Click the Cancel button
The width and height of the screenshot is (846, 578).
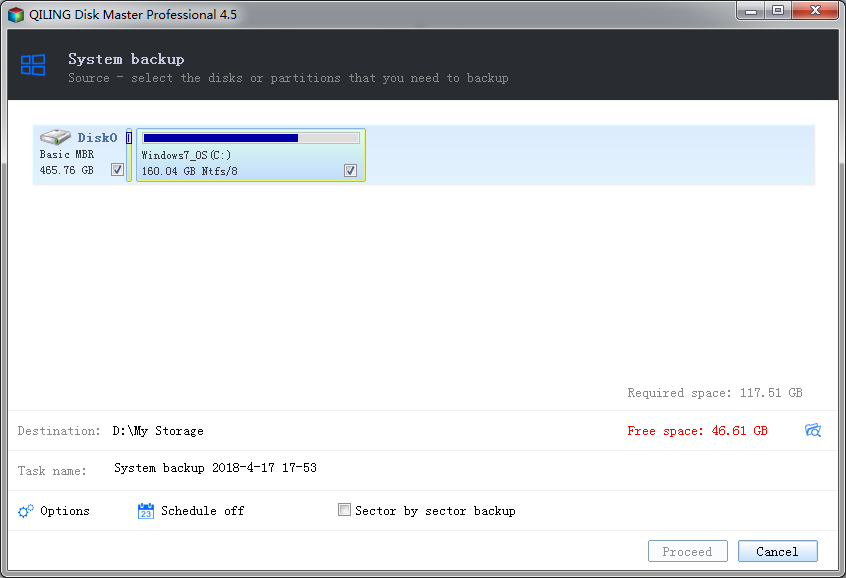[x=777, y=551]
